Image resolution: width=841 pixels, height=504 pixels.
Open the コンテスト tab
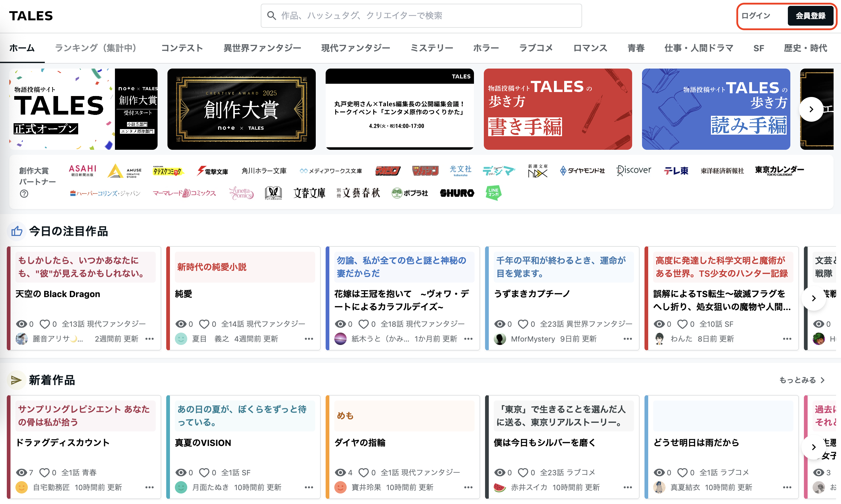[x=182, y=48]
